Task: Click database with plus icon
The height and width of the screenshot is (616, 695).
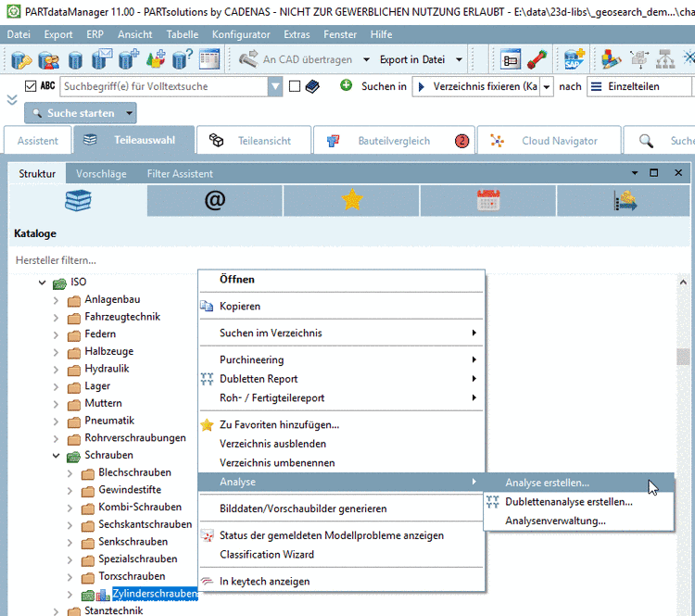Action: (x=129, y=59)
